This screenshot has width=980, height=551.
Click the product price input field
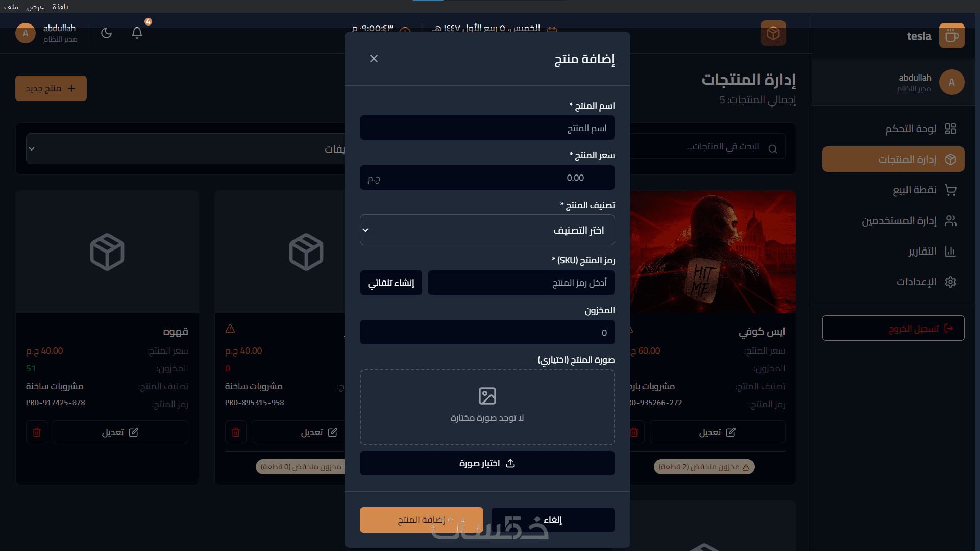[x=487, y=178]
